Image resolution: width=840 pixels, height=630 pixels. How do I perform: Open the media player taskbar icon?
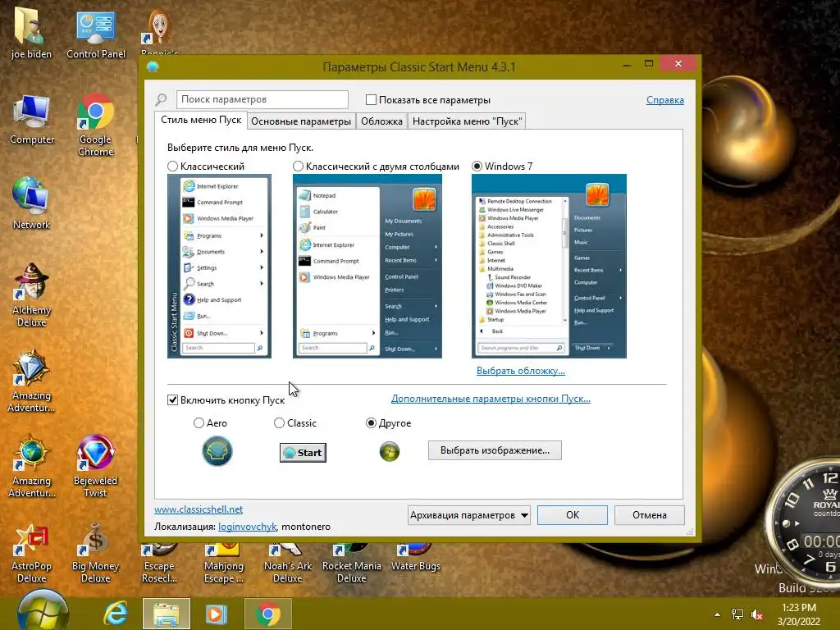click(x=217, y=614)
